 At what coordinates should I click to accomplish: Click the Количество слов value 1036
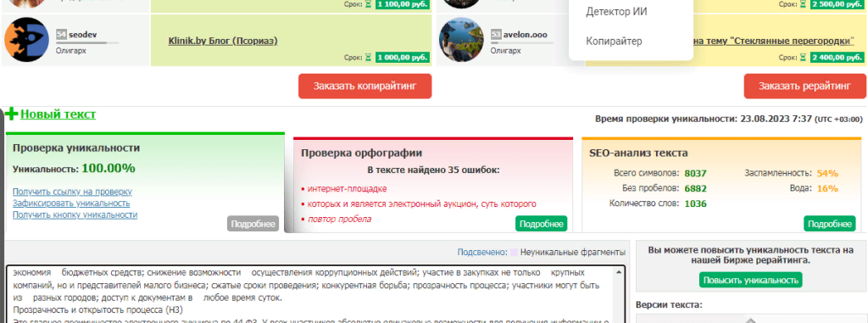pyautogui.click(x=695, y=203)
